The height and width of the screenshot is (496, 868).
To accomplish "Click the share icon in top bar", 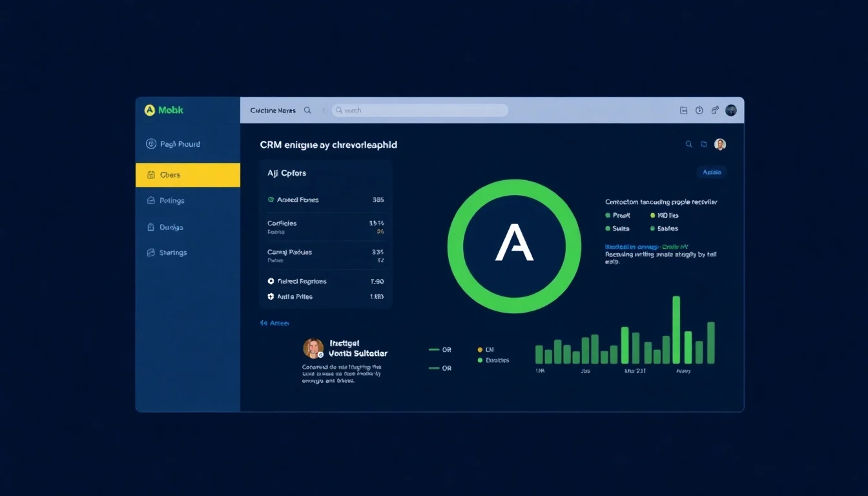I will point(715,110).
